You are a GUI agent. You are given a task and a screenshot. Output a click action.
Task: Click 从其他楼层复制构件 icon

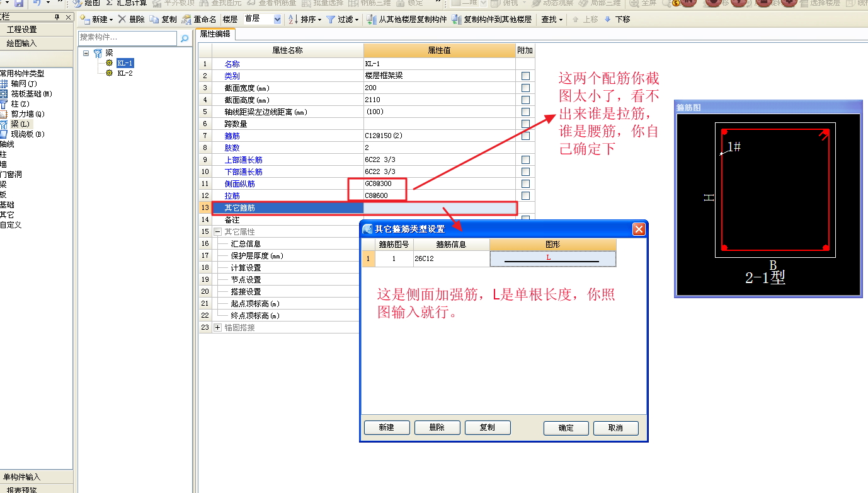pyautogui.click(x=372, y=20)
